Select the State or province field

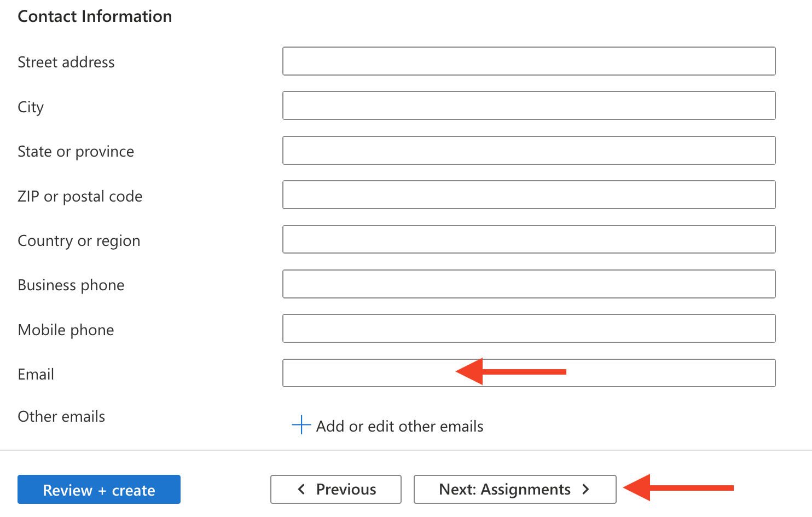click(x=529, y=151)
